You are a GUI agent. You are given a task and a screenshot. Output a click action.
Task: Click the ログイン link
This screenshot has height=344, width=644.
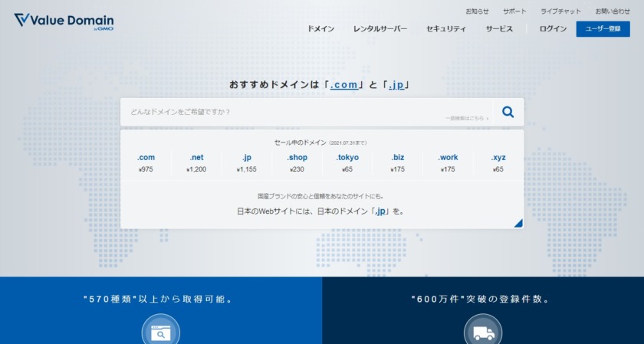tap(553, 29)
